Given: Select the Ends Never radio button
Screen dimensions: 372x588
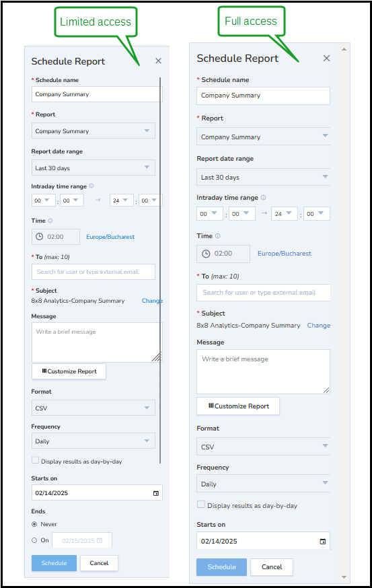Looking at the screenshot, I should (x=34, y=524).
